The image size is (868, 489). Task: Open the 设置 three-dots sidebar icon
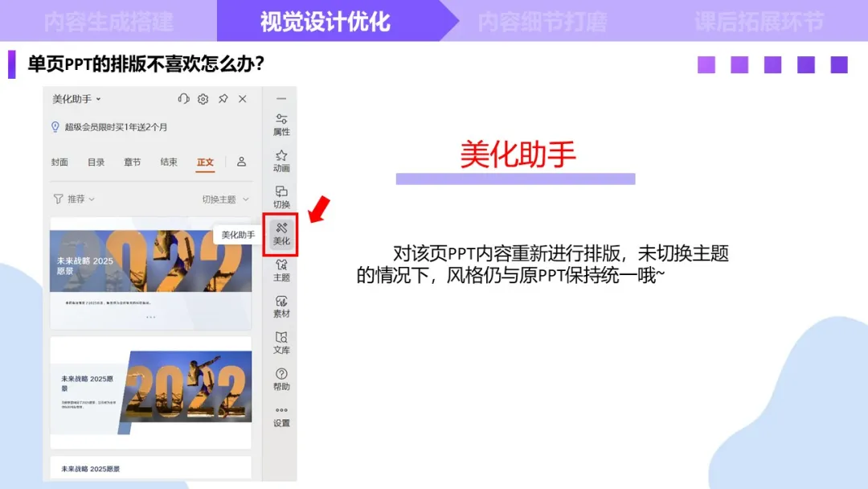coord(281,416)
